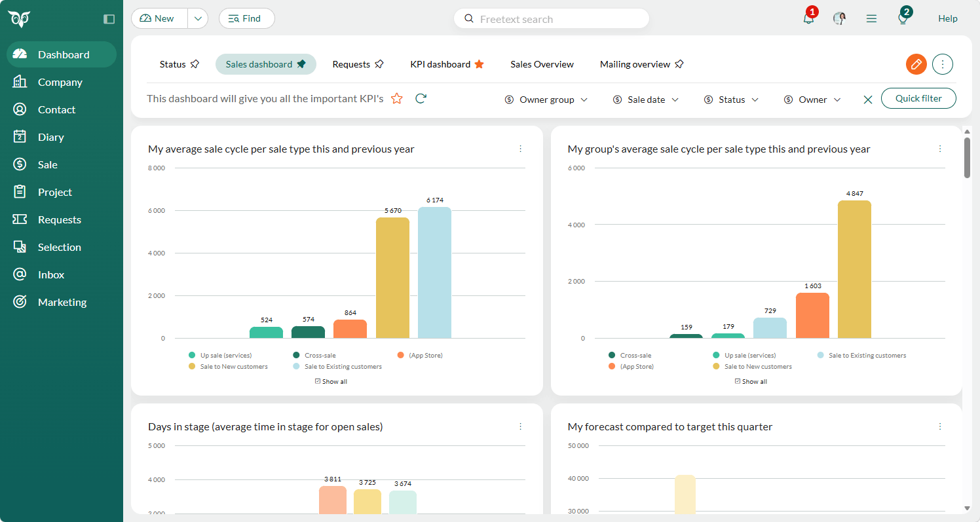Click in the Freetext search field
Image resolution: width=980 pixels, height=522 pixels.
(551, 18)
